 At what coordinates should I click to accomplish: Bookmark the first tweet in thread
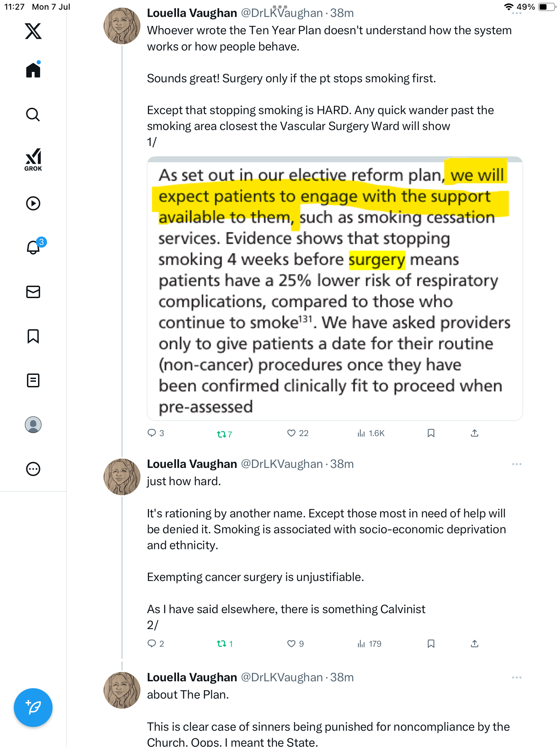point(431,433)
